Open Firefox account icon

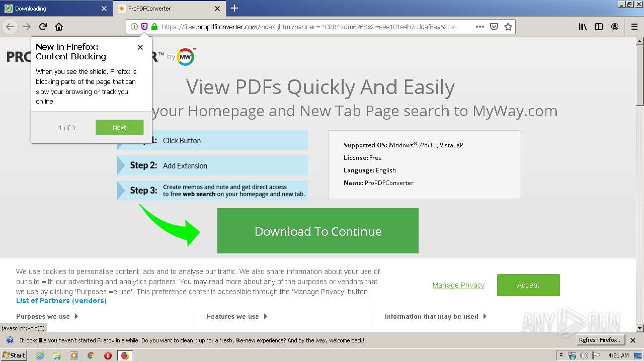click(x=615, y=27)
